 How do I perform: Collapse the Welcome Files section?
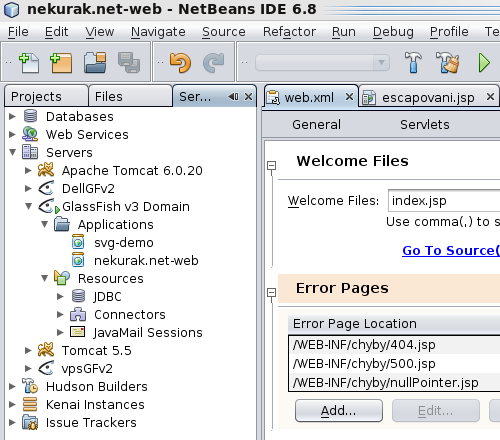pyautogui.click(x=272, y=165)
